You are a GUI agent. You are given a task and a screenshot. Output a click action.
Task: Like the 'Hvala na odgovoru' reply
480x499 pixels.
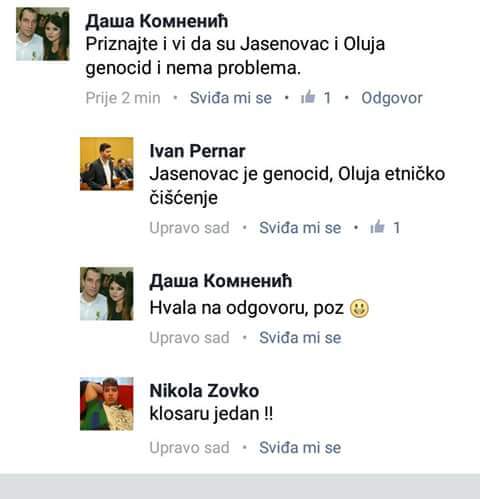pyautogui.click(x=300, y=338)
